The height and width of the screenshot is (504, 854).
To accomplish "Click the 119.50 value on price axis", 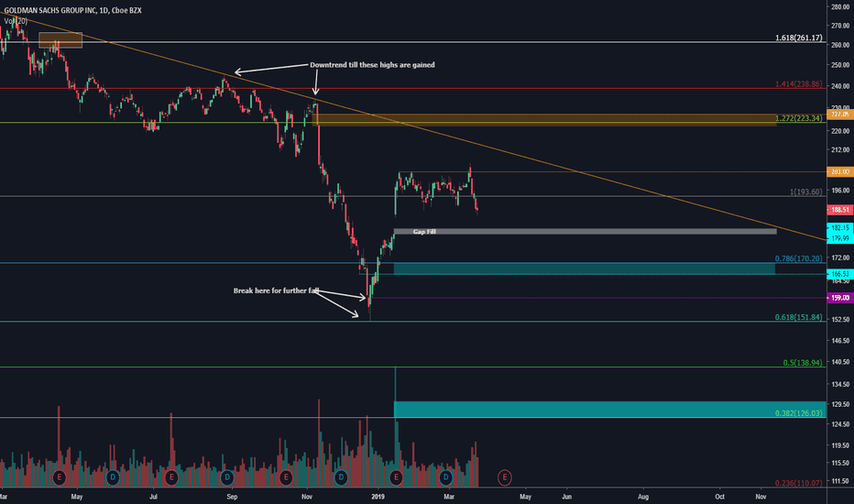I will tap(840, 445).
